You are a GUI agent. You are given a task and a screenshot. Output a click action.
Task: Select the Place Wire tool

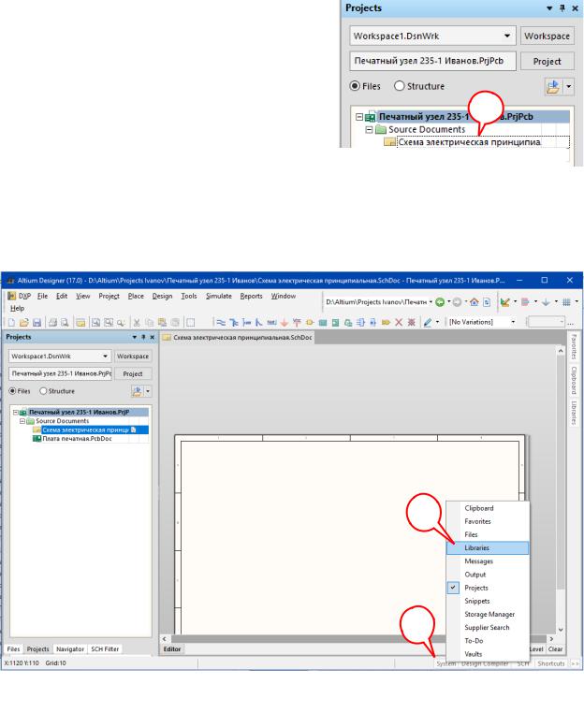pos(221,322)
